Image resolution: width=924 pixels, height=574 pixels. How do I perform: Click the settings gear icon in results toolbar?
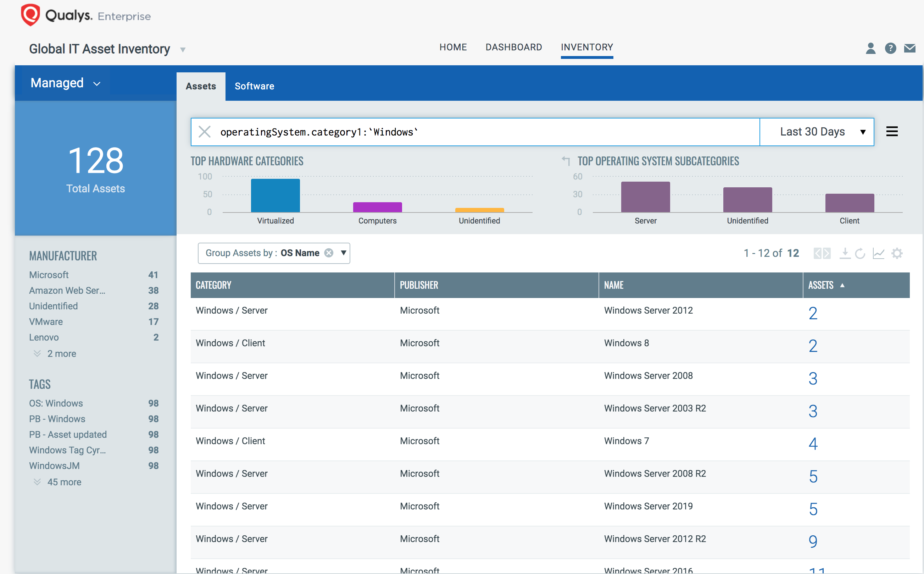tap(897, 253)
